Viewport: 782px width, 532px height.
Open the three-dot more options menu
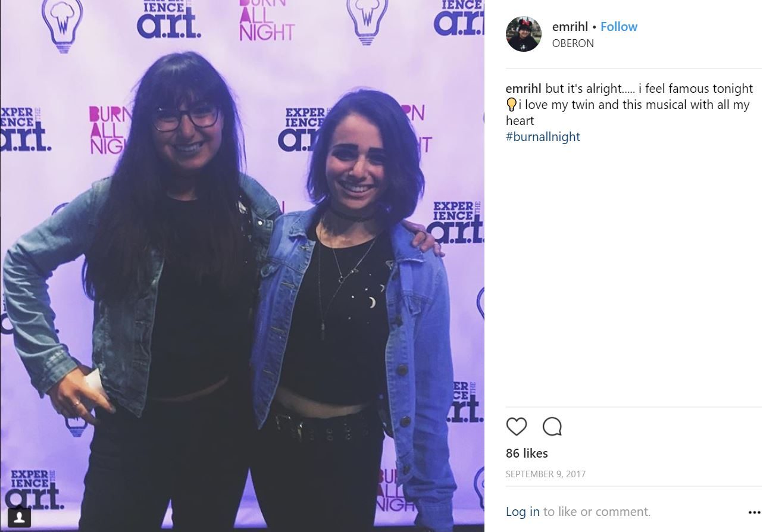(754, 512)
